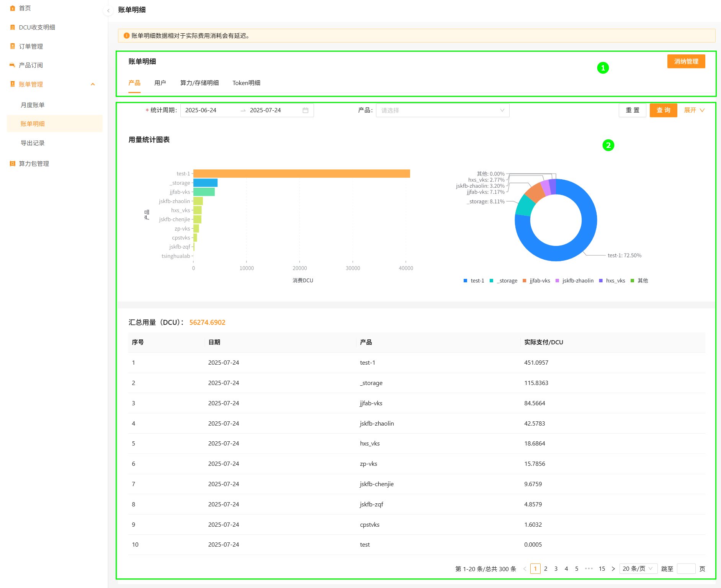Click the 消纳管理 button

click(686, 61)
